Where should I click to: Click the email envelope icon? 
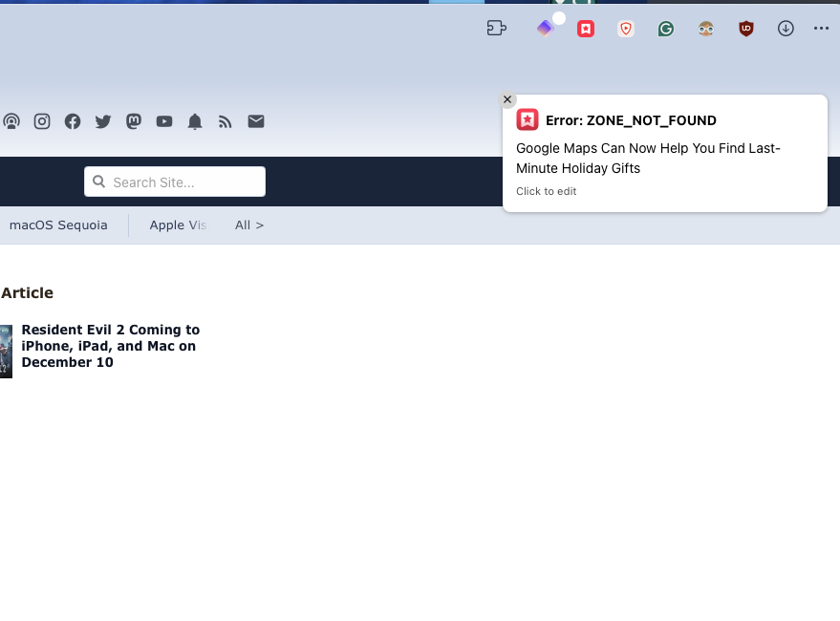pos(256,121)
